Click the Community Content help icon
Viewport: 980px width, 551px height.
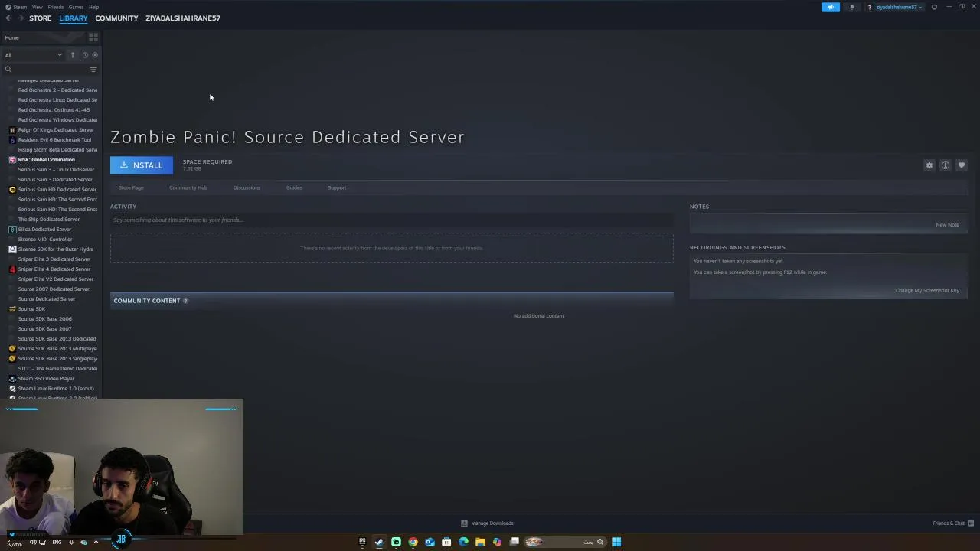tap(185, 301)
